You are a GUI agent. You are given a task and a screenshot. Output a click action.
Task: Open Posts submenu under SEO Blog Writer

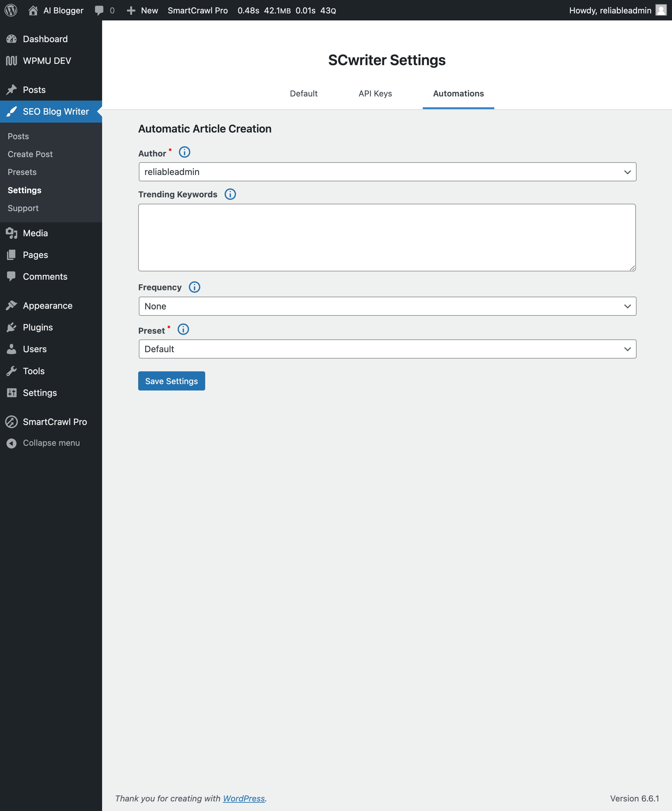tap(18, 136)
